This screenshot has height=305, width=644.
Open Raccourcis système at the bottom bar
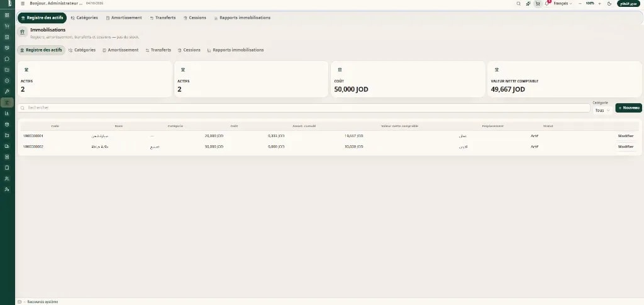tap(42, 302)
